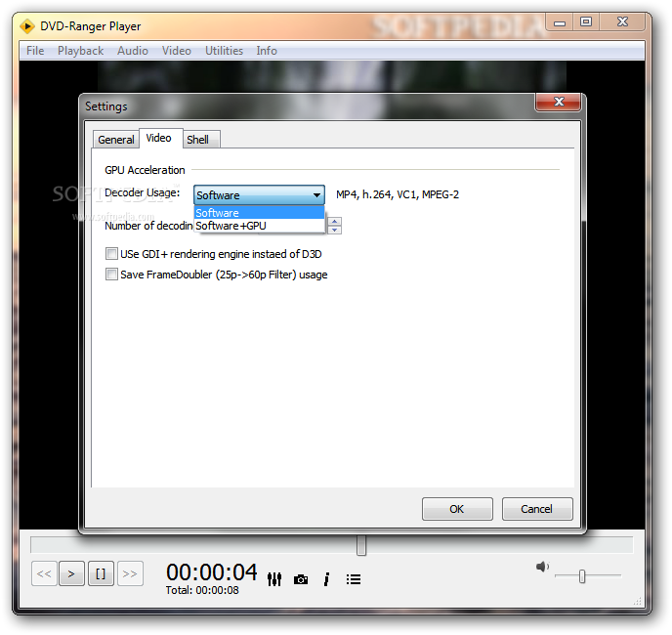Screen dimensions: 672x635
Task: Click the window resize grip corner
Action: [x=638, y=602]
